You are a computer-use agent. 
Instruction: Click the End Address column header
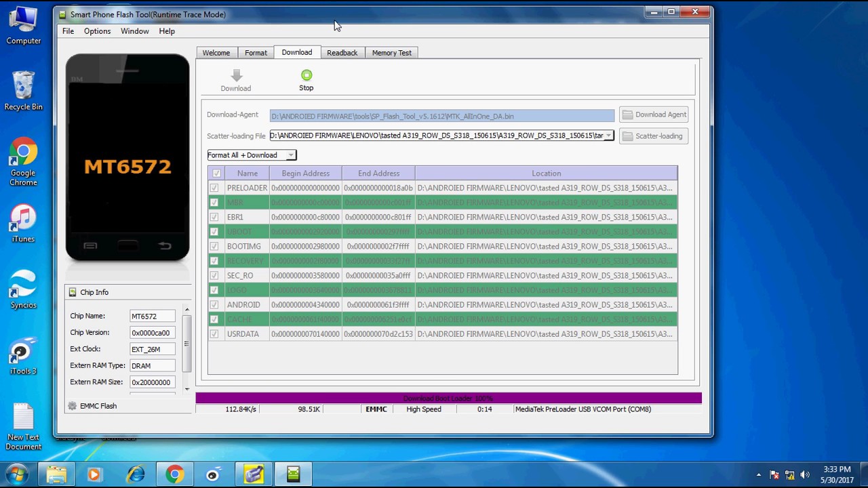click(x=378, y=174)
